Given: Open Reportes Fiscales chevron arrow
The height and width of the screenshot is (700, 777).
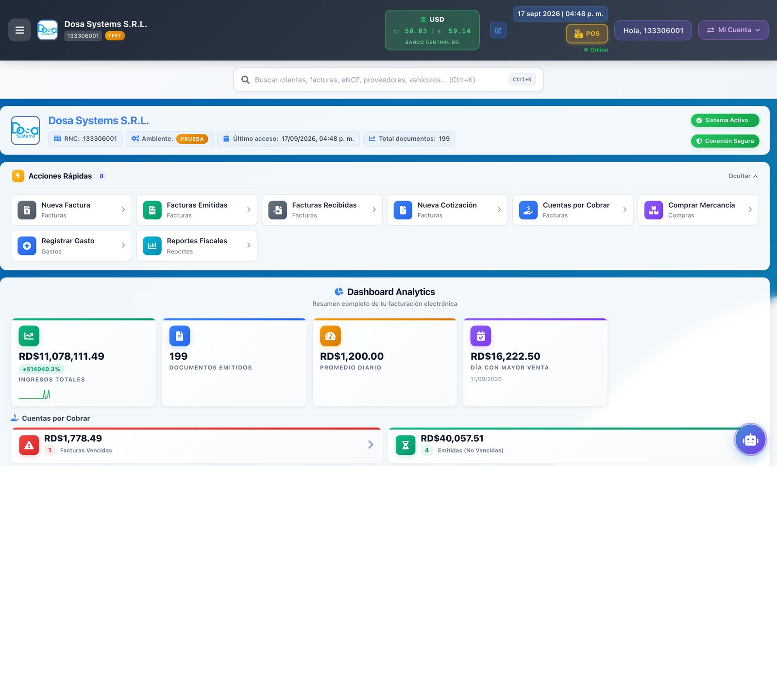Looking at the screenshot, I should pos(249,245).
